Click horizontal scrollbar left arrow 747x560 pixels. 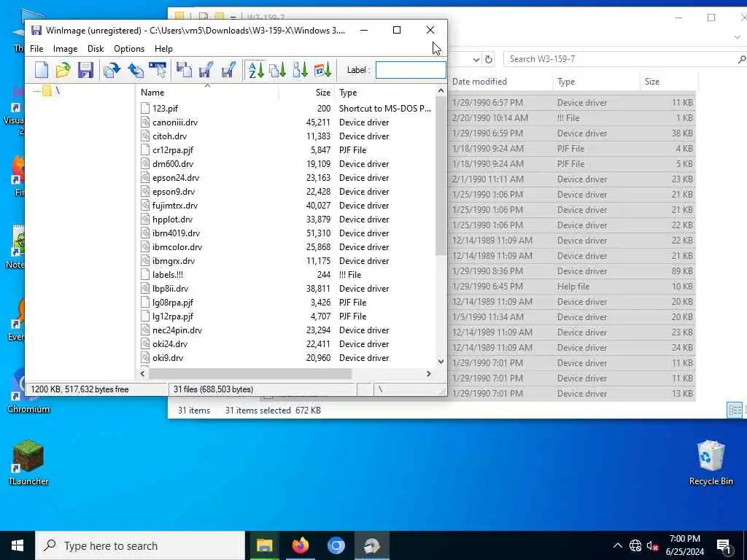point(142,374)
